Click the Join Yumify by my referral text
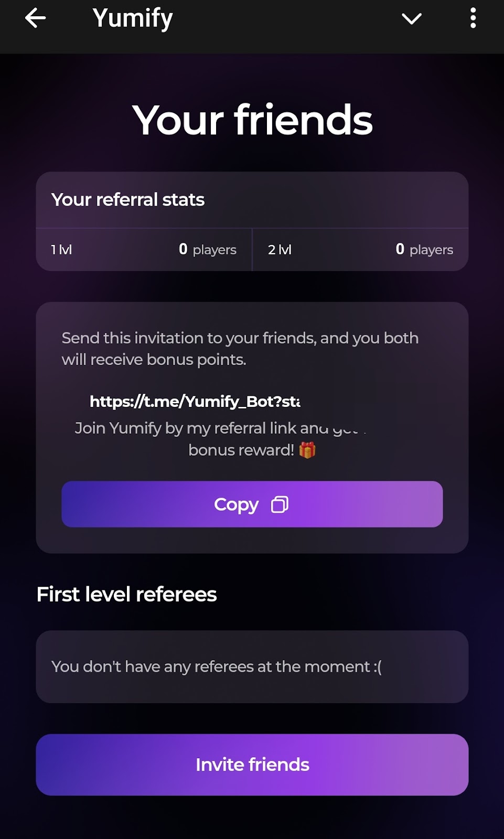This screenshot has width=504, height=839. tap(220, 428)
